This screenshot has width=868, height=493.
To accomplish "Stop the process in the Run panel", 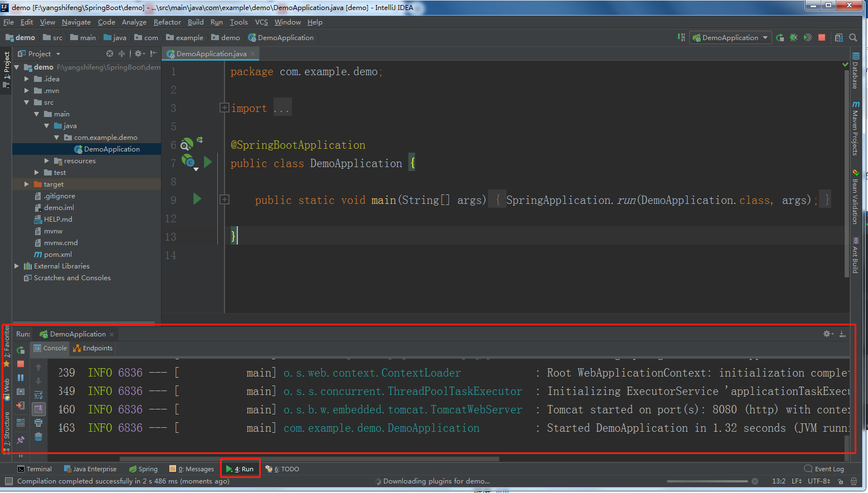I will [x=21, y=364].
